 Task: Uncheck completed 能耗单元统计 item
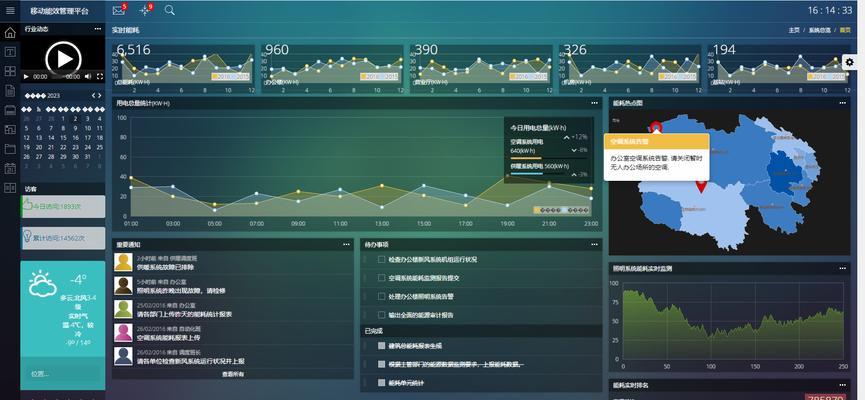381,383
